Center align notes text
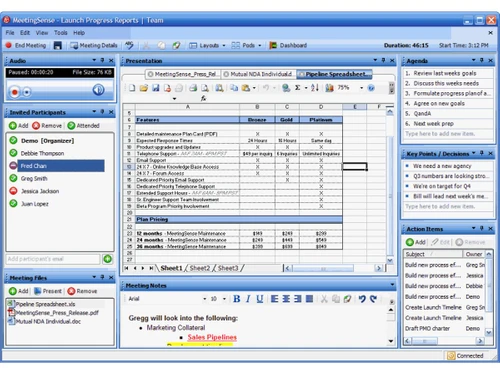 pos(286,299)
